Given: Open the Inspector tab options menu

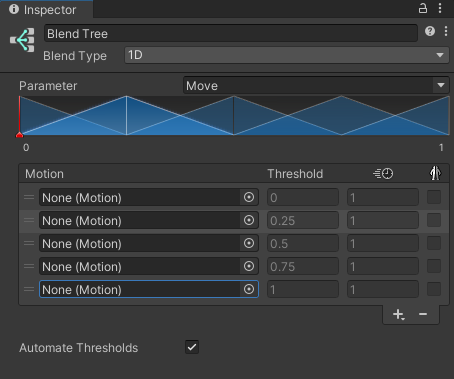Looking at the screenshot, I should [x=440, y=8].
